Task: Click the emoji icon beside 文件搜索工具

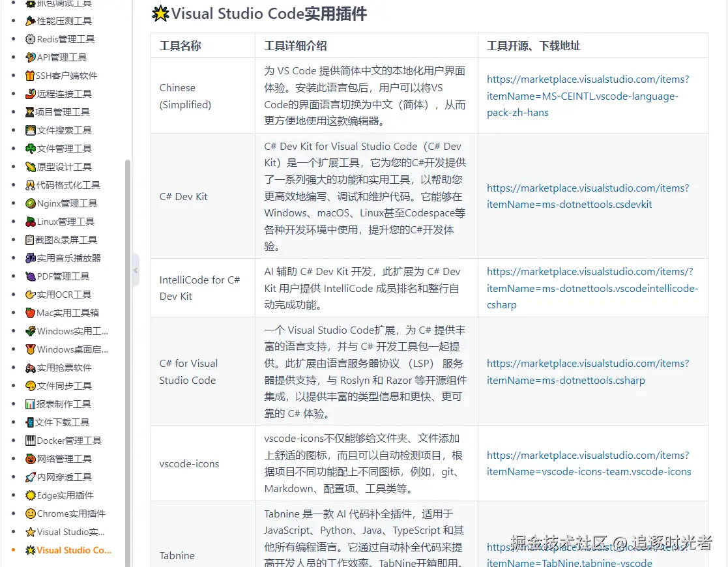Action: [30, 130]
